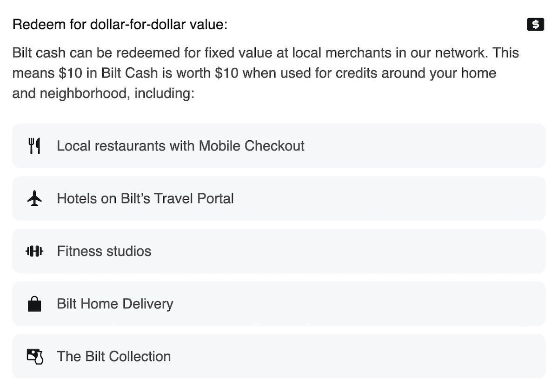Click the shopping bag delivery icon
This screenshot has width=558, height=392.
34,304
